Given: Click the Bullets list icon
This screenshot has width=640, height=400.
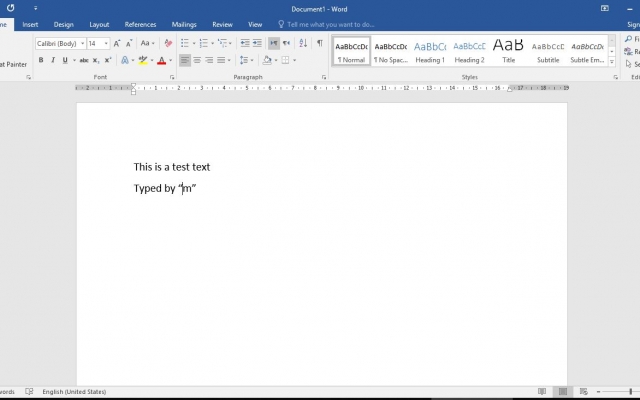Looking at the screenshot, I should [x=185, y=43].
